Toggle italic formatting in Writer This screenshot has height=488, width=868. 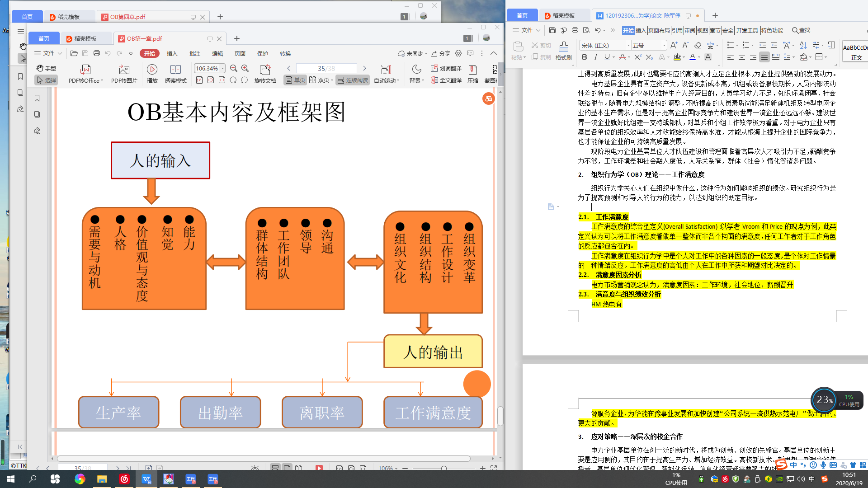click(595, 57)
